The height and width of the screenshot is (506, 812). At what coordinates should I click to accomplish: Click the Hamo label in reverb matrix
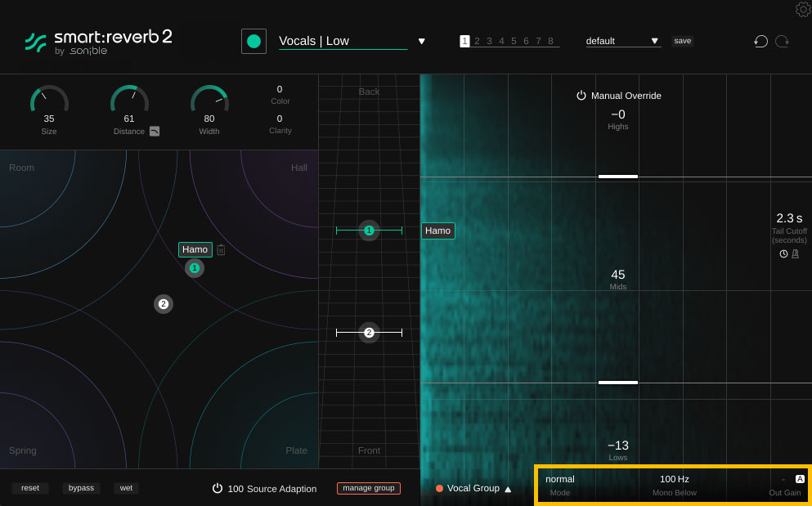(195, 249)
